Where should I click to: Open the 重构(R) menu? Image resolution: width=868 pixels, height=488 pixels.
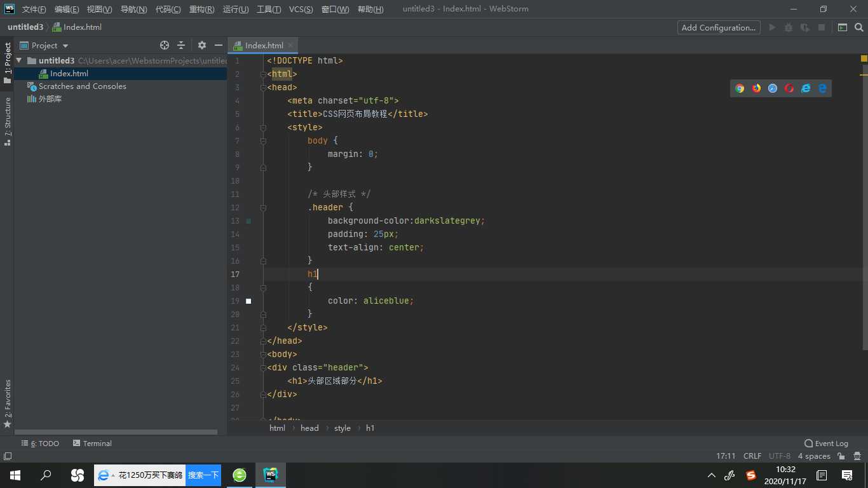(x=201, y=9)
